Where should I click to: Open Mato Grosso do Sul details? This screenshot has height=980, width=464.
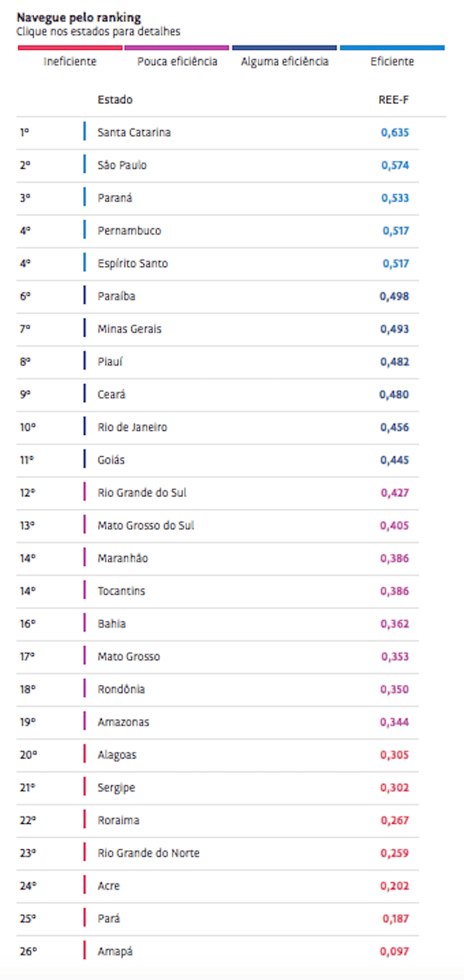pos(146,525)
